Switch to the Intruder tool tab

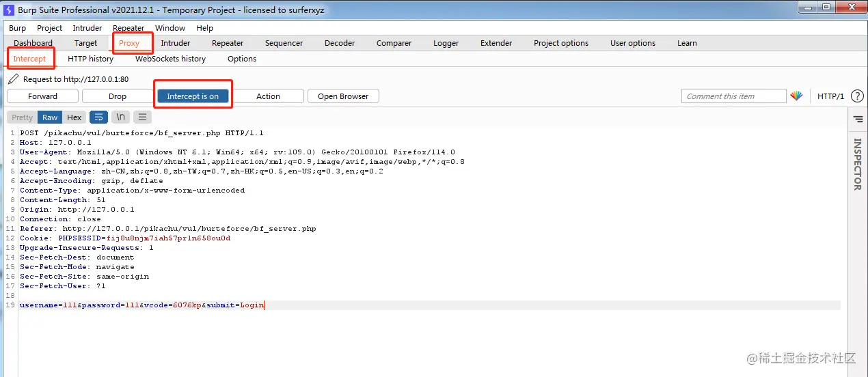[176, 43]
